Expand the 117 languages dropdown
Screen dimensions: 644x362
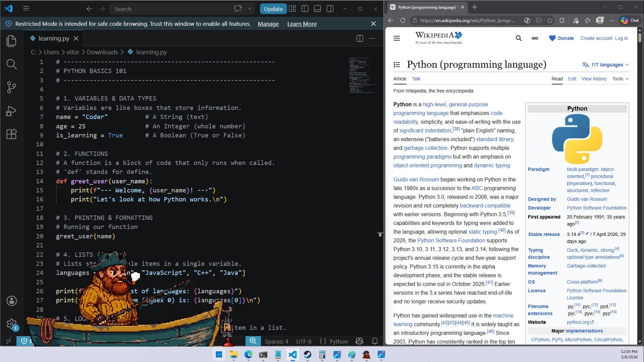(606, 65)
